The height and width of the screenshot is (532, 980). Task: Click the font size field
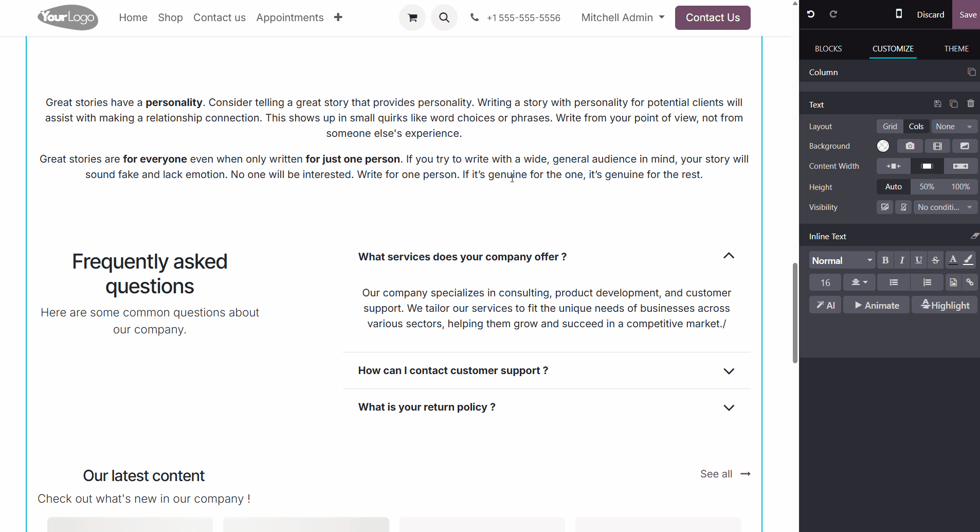pyautogui.click(x=825, y=282)
